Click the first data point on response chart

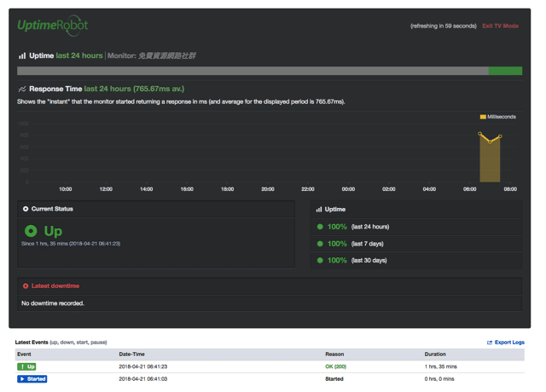(x=479, y=134)
